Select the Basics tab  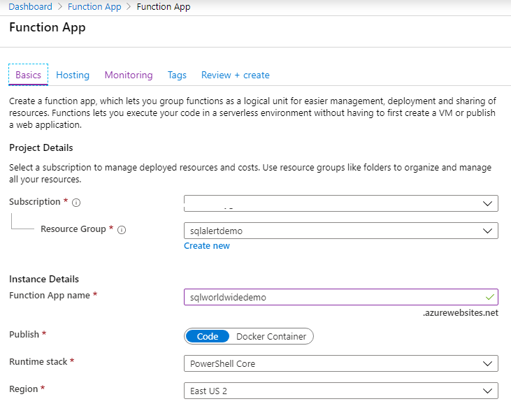[x=29, y=75]
